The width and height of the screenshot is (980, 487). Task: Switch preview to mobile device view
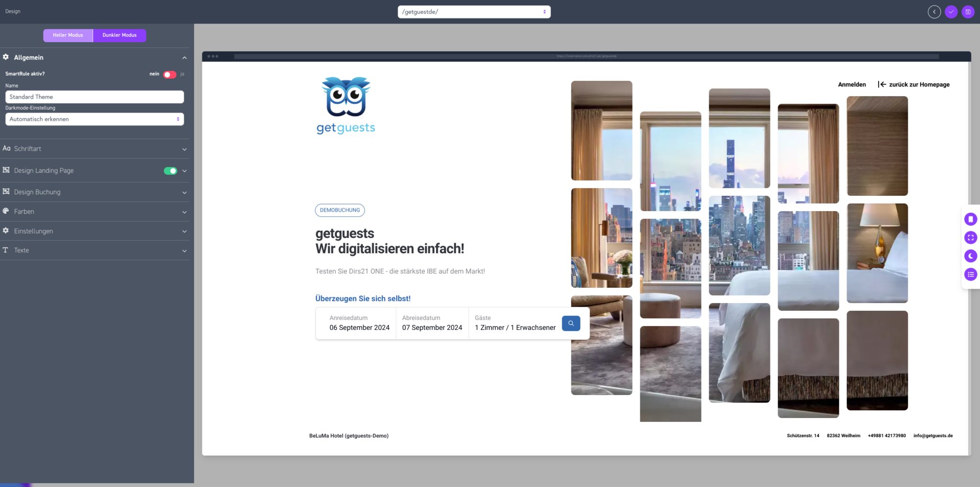[970, 219]
